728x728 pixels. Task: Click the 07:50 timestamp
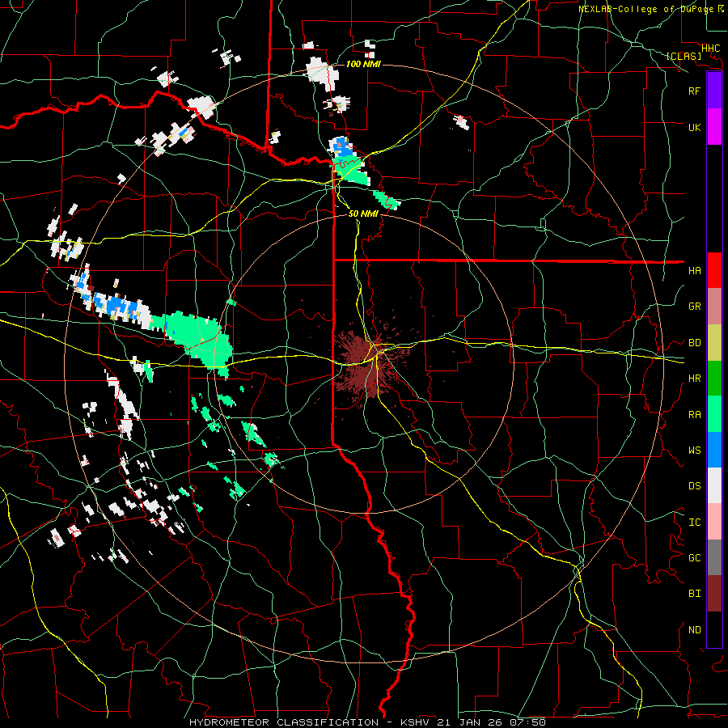pyautogui.click(x=527, y=722)
